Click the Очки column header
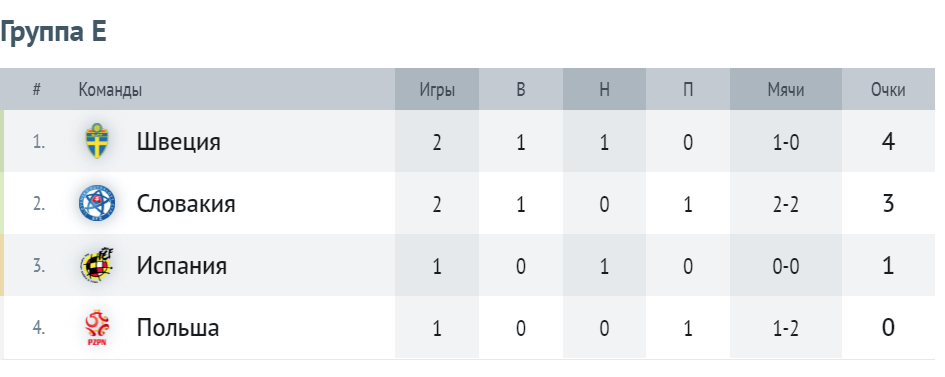945x377 pixels. (x=888, y=90)
